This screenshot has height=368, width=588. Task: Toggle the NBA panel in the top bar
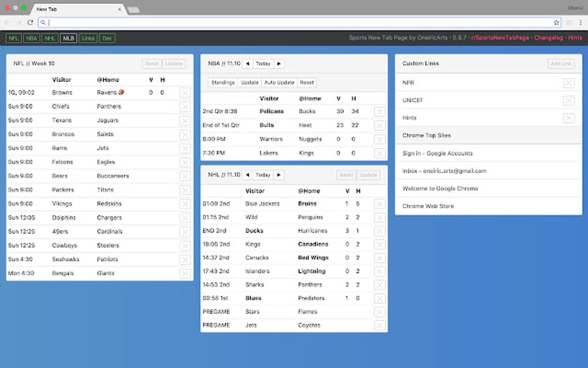(x=31, y=37)
